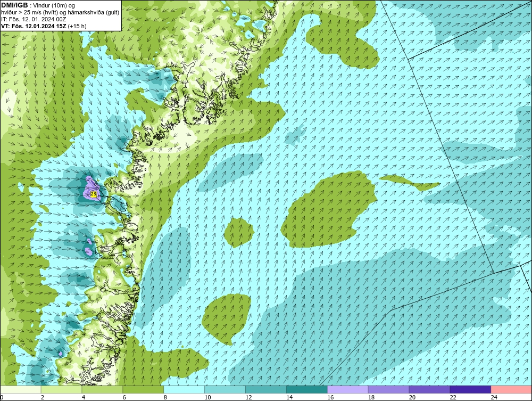
Task: Click the 16–18 m/s lavender legend swatch
Action: coord(348,389)
